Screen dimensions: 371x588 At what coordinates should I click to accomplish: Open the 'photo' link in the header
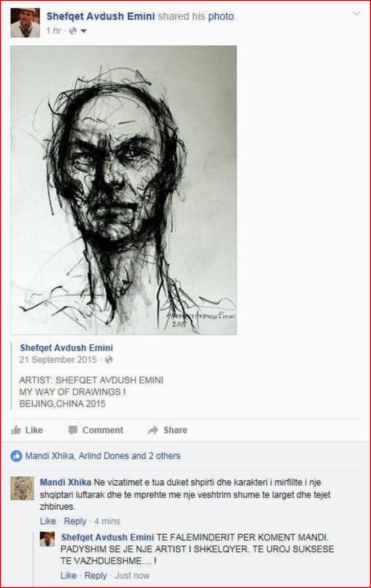[221, 17]
